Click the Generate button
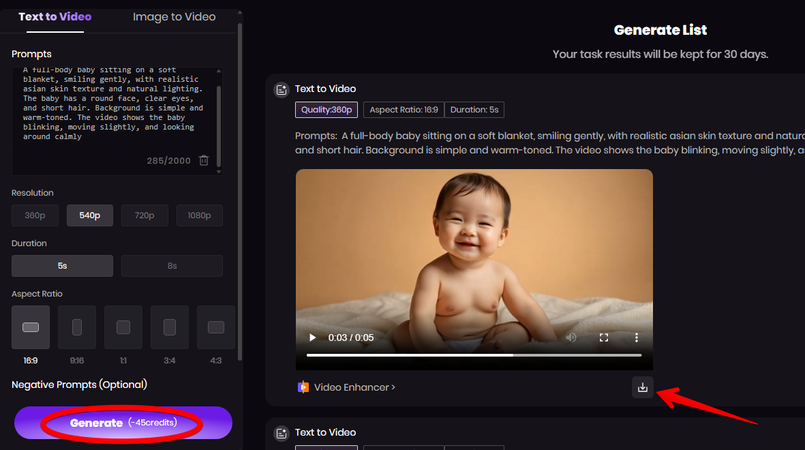Image resolution: width=805 pixels, height=450 pixels. tap(123, 423)
